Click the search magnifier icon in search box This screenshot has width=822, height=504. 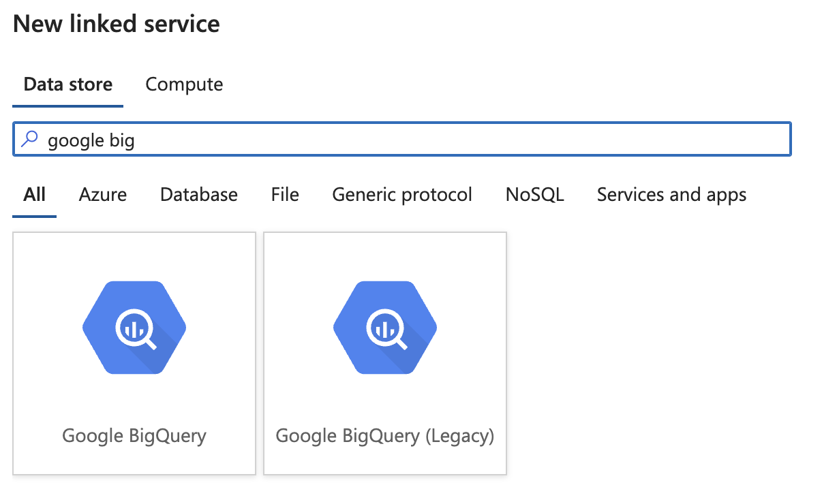pyautogui.click(x=30, y=140)
